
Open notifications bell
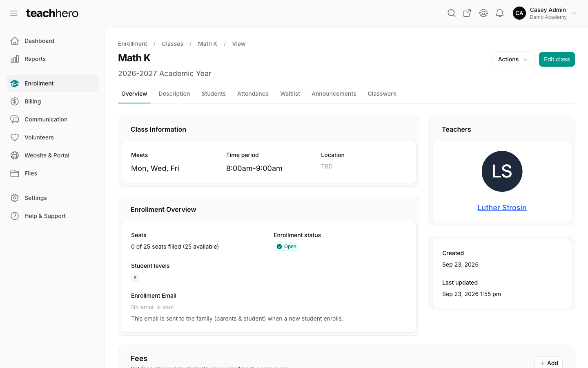click(x=500, y=13)
